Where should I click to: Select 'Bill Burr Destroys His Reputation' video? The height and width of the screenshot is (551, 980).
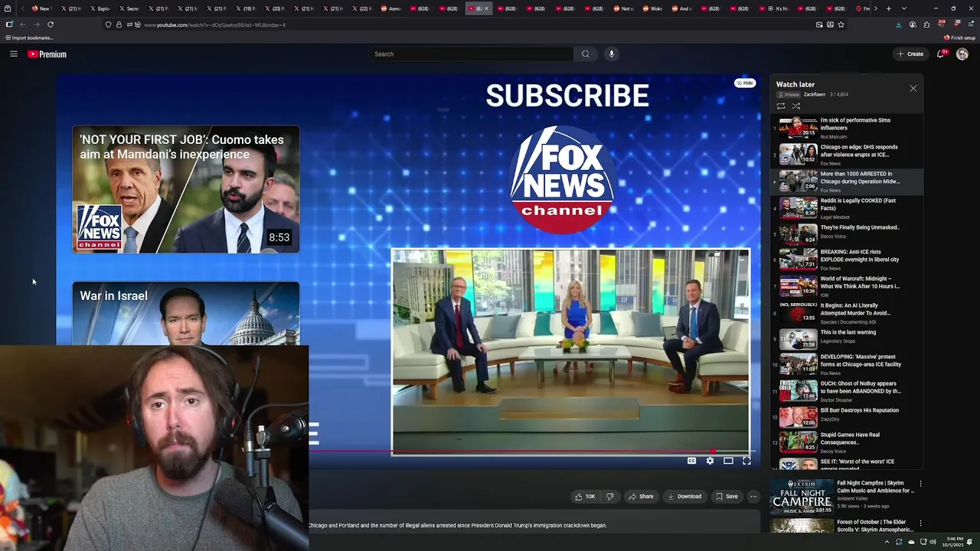click(x=846, y=416)
